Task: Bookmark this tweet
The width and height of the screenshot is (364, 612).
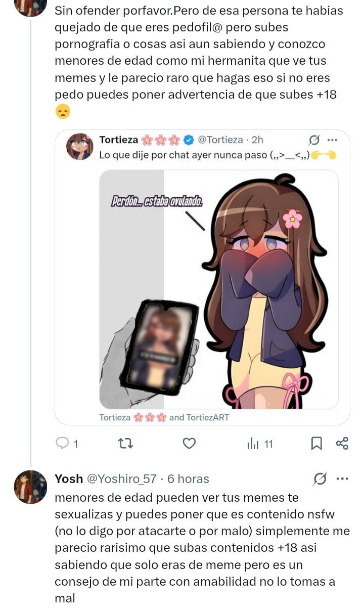Action: tap(316, 444)
